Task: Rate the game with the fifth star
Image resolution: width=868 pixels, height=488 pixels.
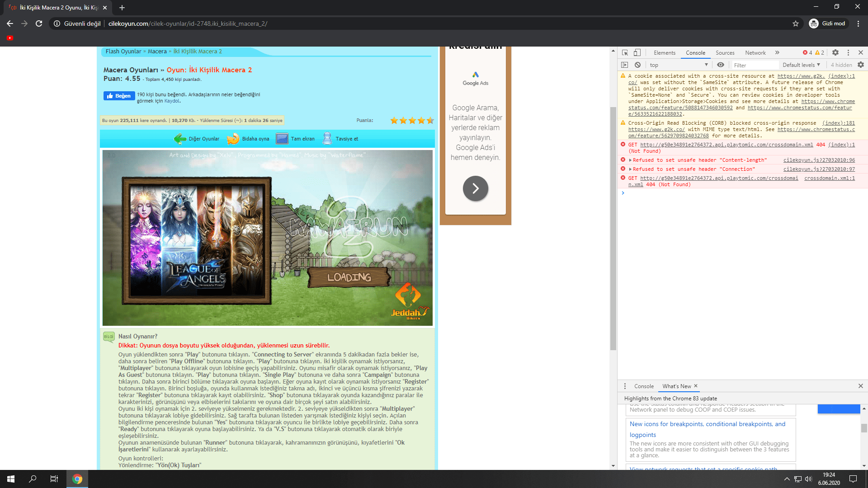Action: coord(430,121)
